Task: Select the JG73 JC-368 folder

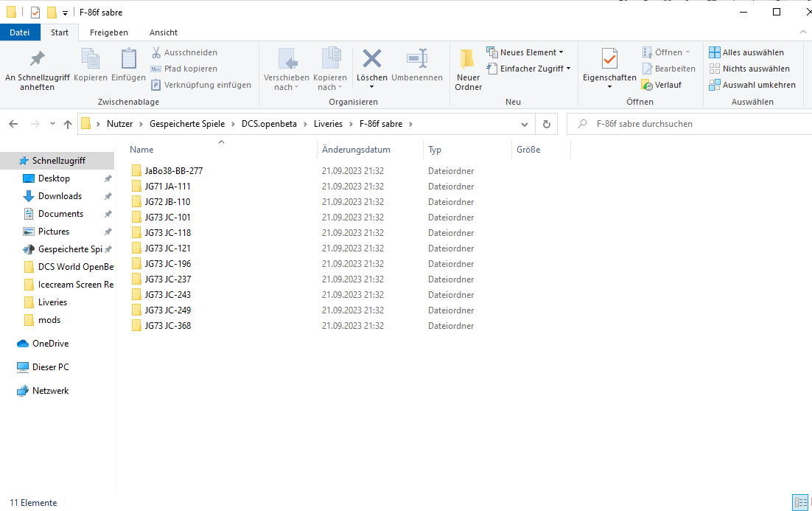Action: [167, 325]
